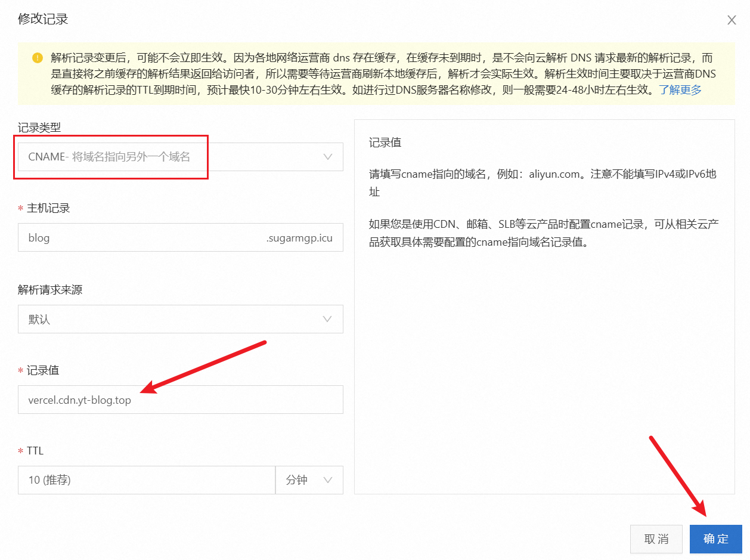The width and height of the screenshot is (750, 560).
Task: Click the 主机记录 field label
Action: point(48,208)
